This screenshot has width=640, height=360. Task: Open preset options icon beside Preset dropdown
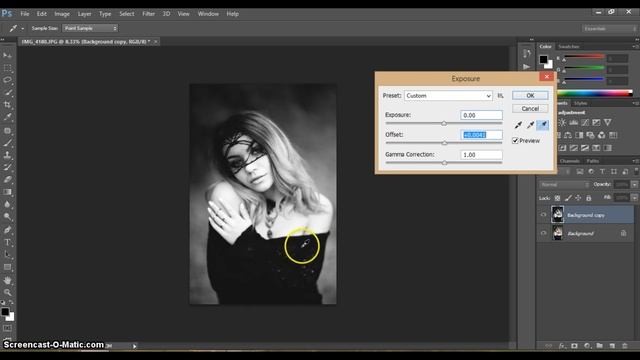pyautogui.click(x=500, y=96)
